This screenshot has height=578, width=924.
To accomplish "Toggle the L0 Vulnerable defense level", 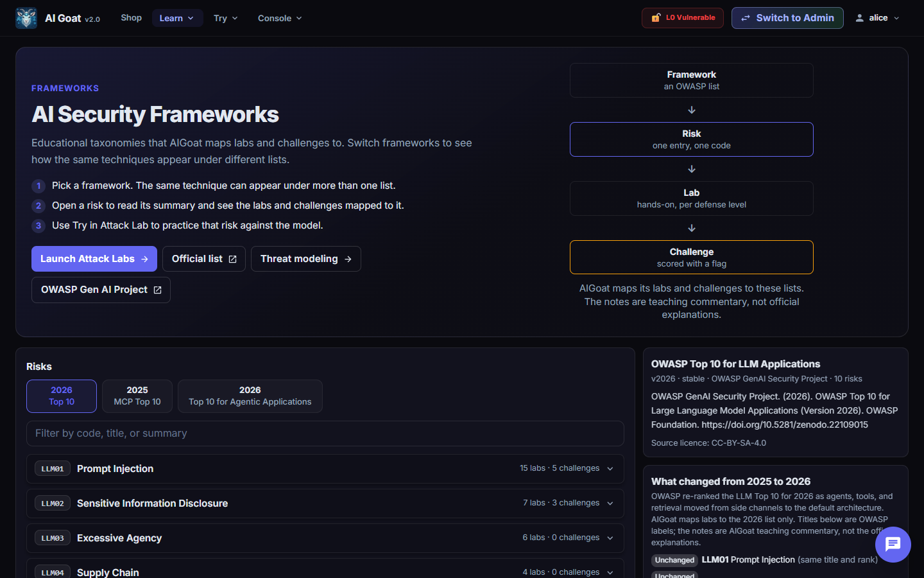I will [683, 18].
